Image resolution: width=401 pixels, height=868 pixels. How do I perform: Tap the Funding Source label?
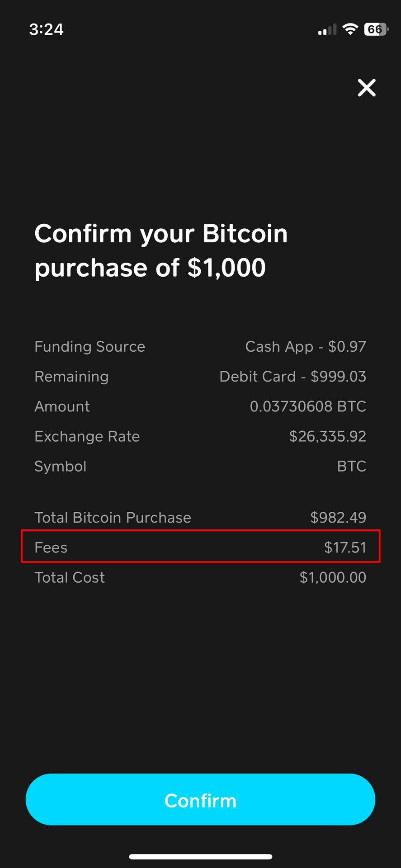click(x=90, y=347)
